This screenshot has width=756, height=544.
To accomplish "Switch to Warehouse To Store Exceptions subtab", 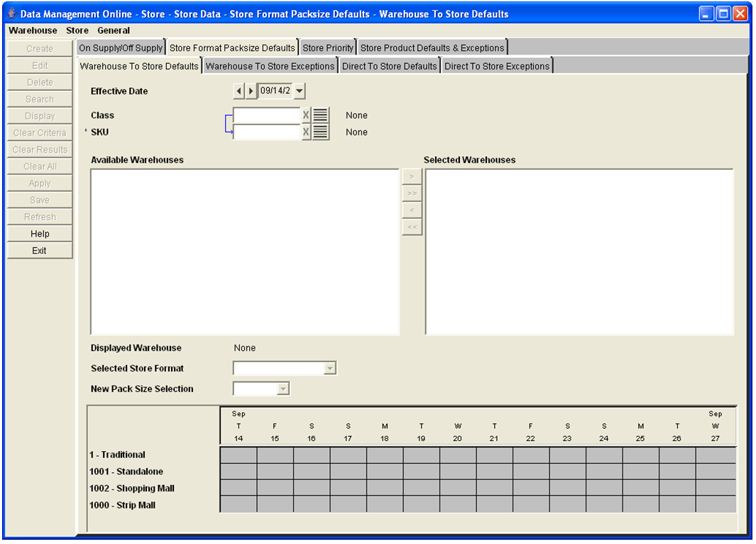I will click(270, 66).
